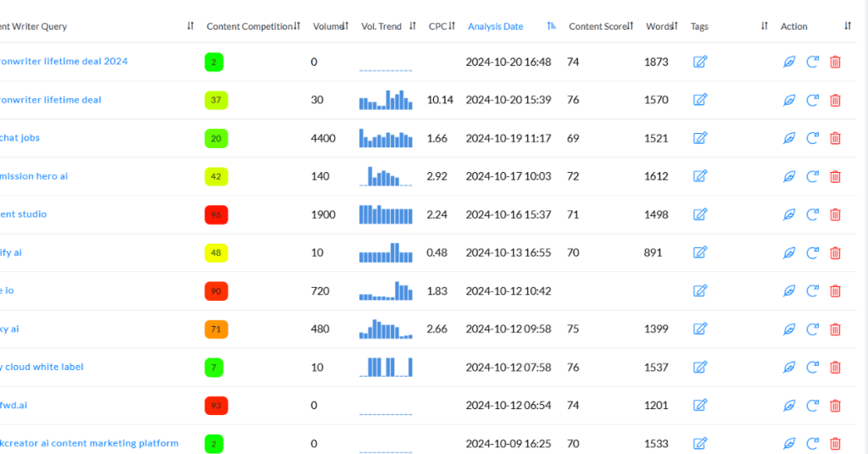
Task: Open the 'chat jobs' query
Action: point(20,138)
